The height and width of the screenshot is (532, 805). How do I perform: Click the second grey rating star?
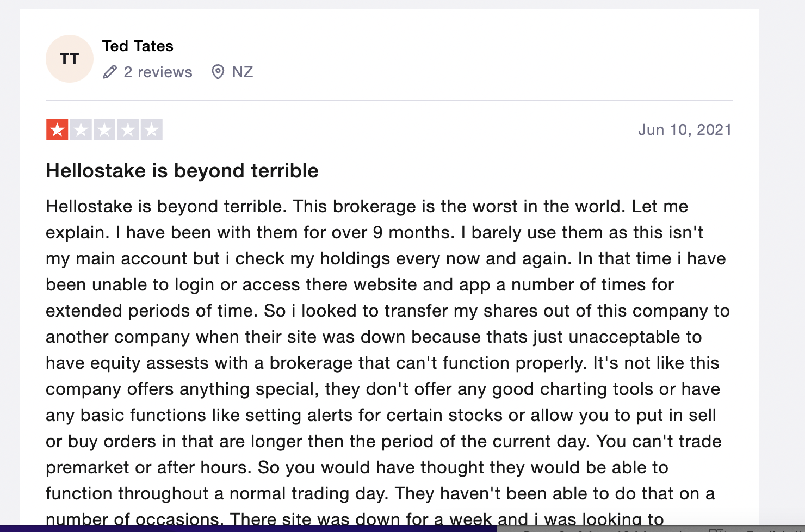pos(81,130)
